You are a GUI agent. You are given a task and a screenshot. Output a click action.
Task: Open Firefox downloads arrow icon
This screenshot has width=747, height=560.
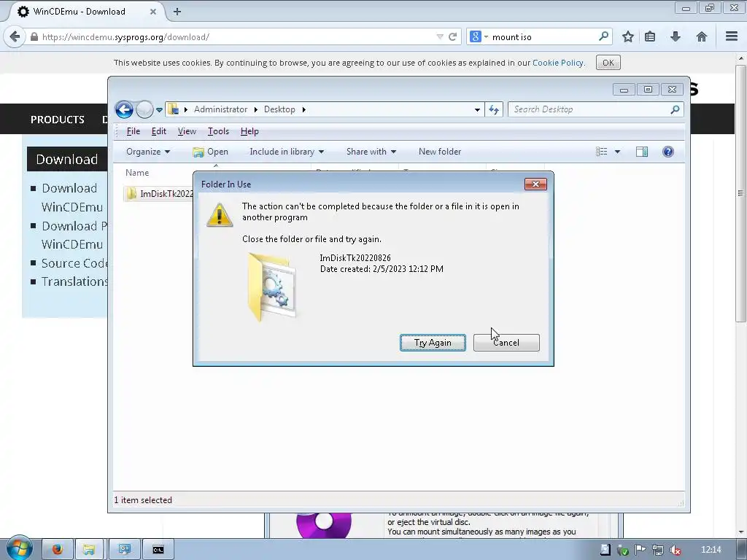675,36
